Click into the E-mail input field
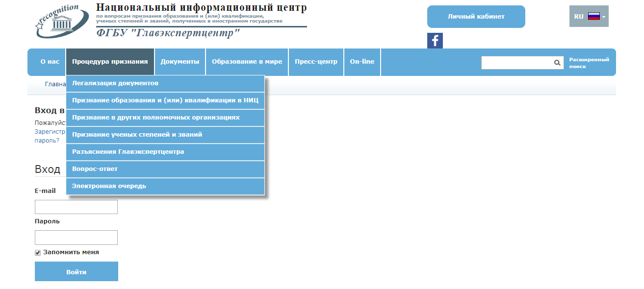The image size is (644, 289). tap(76, 207)
